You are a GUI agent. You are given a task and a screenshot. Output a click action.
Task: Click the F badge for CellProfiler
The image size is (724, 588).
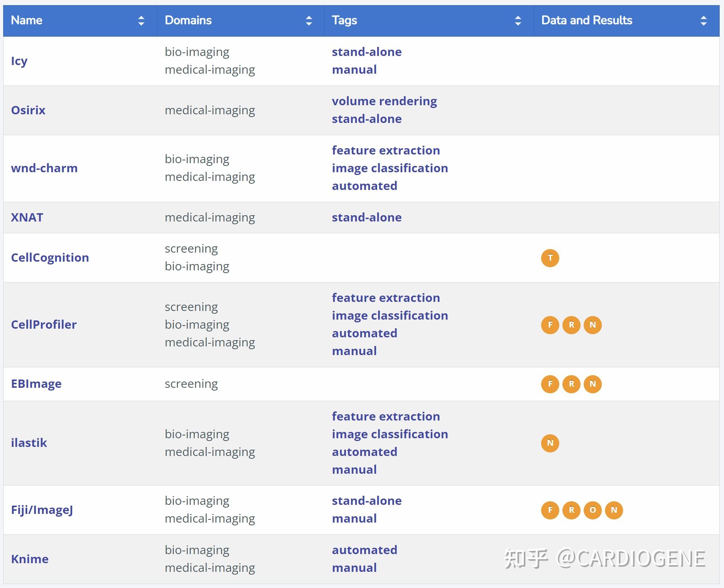pos(550,325)
